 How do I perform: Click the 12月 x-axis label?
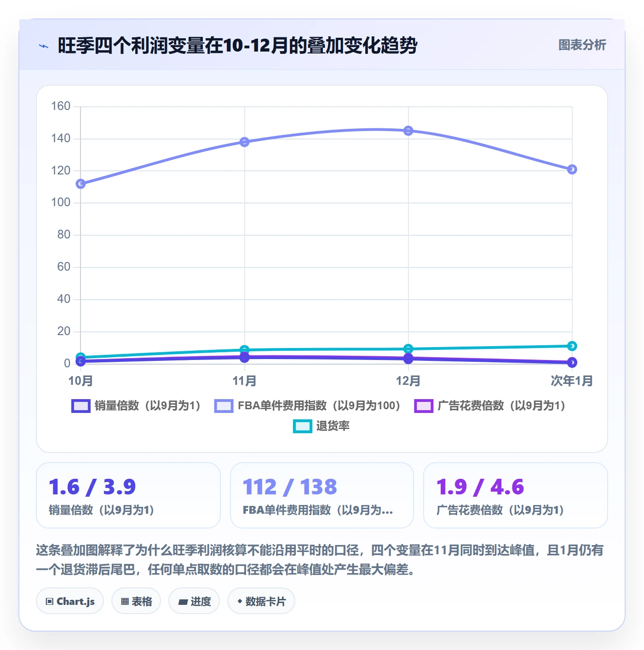pos(408,381)
